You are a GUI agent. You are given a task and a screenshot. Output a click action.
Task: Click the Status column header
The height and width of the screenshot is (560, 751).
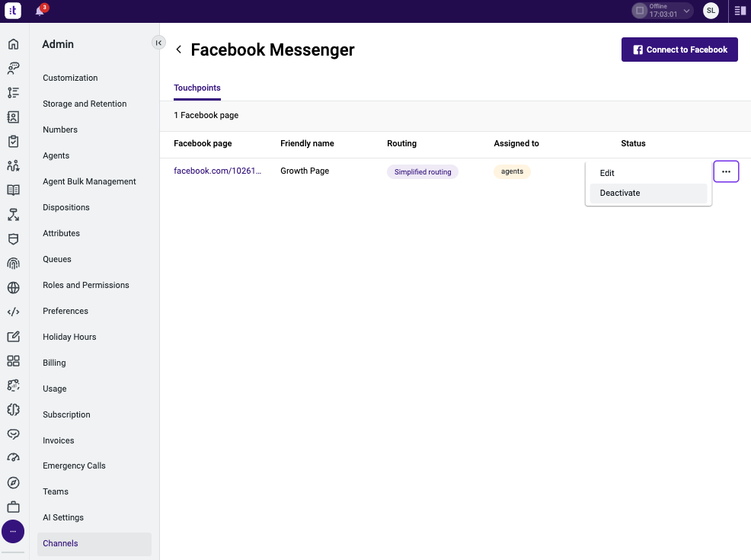pyautogui.click(x=633, y=143)
